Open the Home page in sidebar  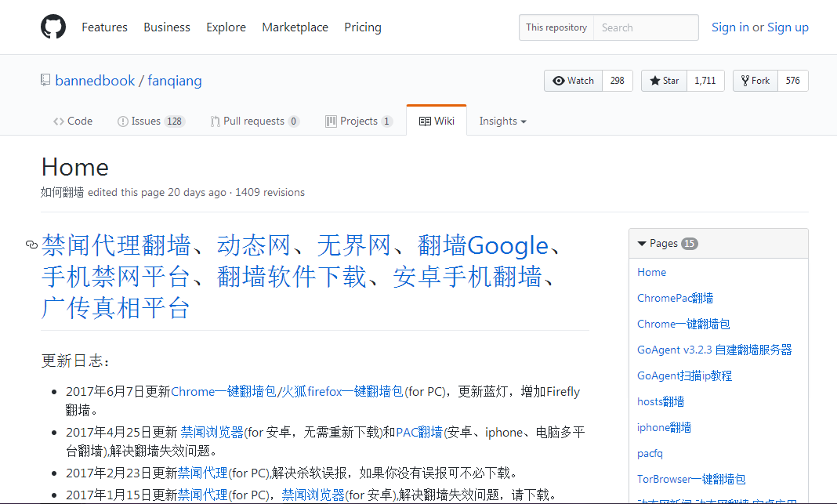(x=651, y=272)
